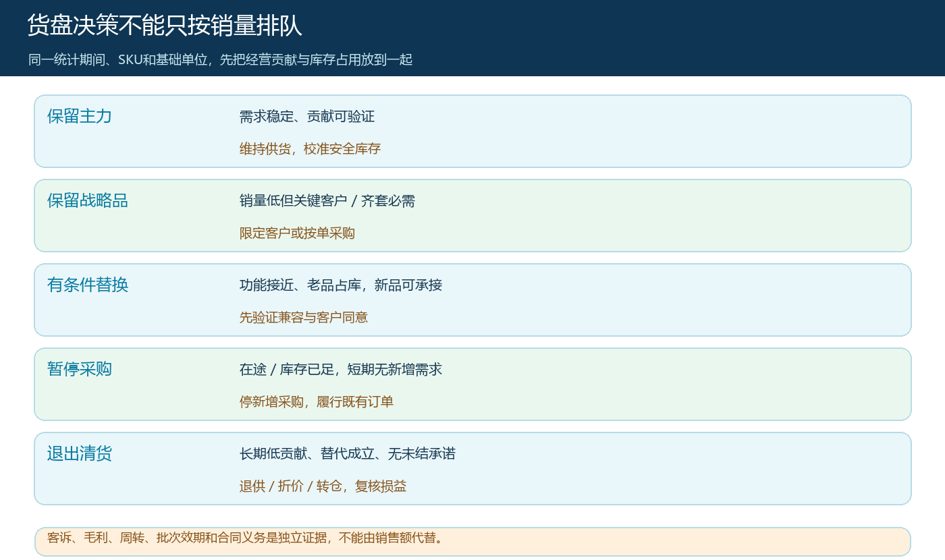Screen dimensions: 945x560
Task: Click the 保留战略品 heading
Action: (x=88, y=200)
